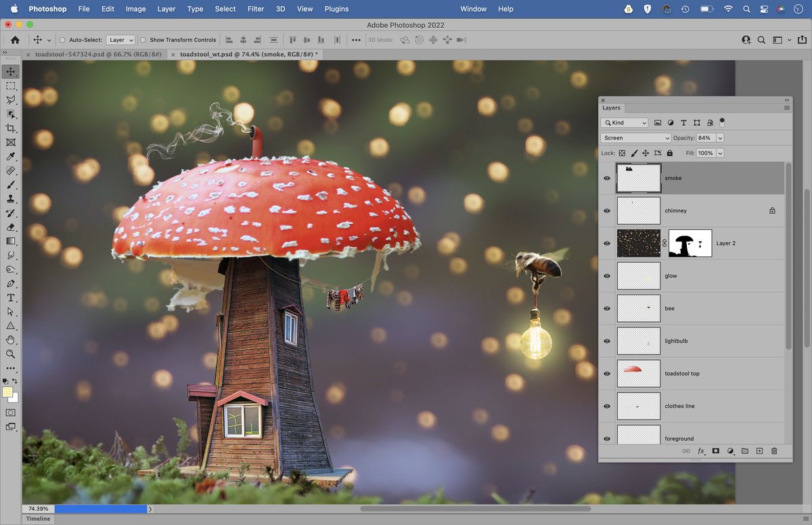Create a new layer with plus icon
812x525 pixels.
tap(759, 451)
